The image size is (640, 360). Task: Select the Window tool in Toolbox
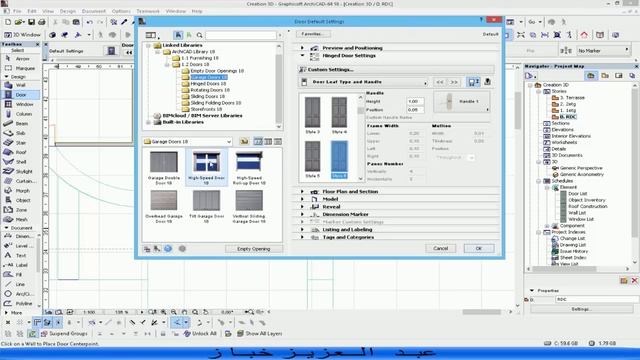click(20, 104)
